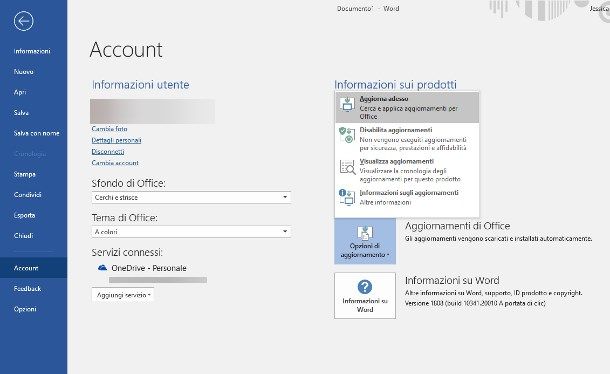Select Aggiorna adesso menu entry

[x=407, y=107]
